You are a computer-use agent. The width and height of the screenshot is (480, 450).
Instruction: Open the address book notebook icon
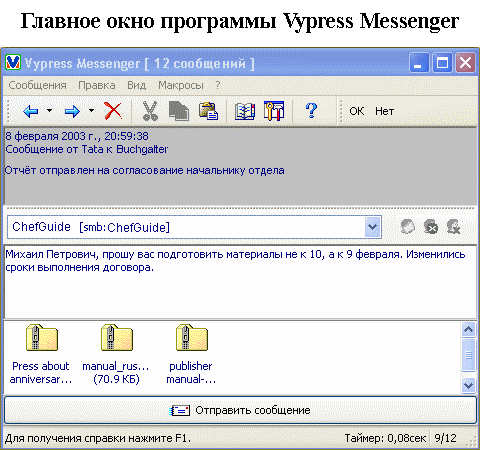[245, 111]
